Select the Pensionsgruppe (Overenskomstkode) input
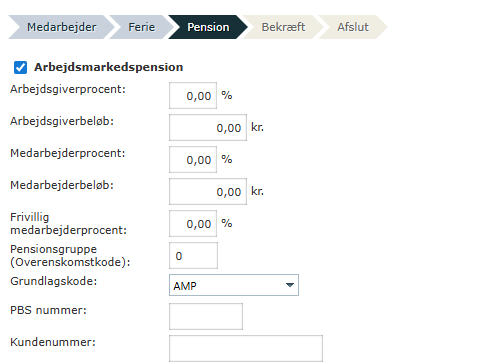 (x=193, y=255)
